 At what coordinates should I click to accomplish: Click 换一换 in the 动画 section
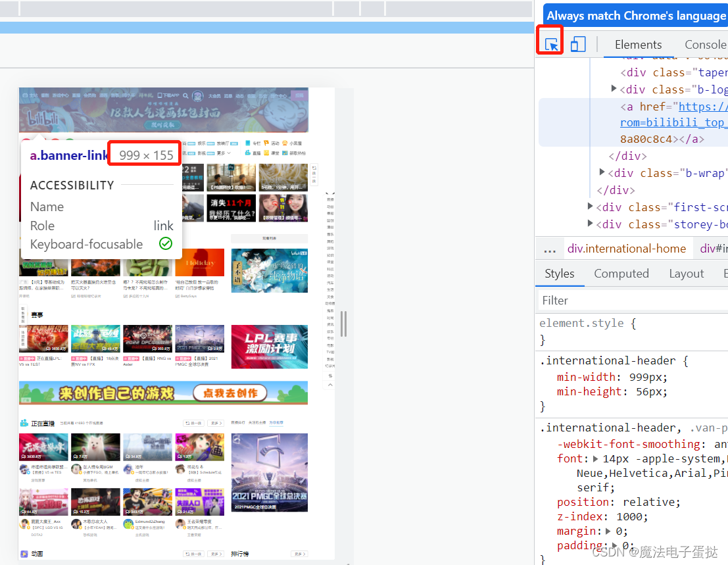tap(193, 554)
